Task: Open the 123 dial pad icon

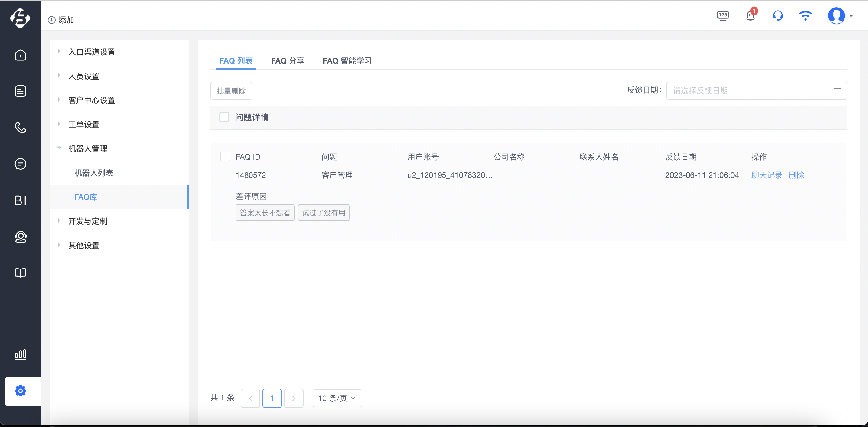Action: [723, 15]
